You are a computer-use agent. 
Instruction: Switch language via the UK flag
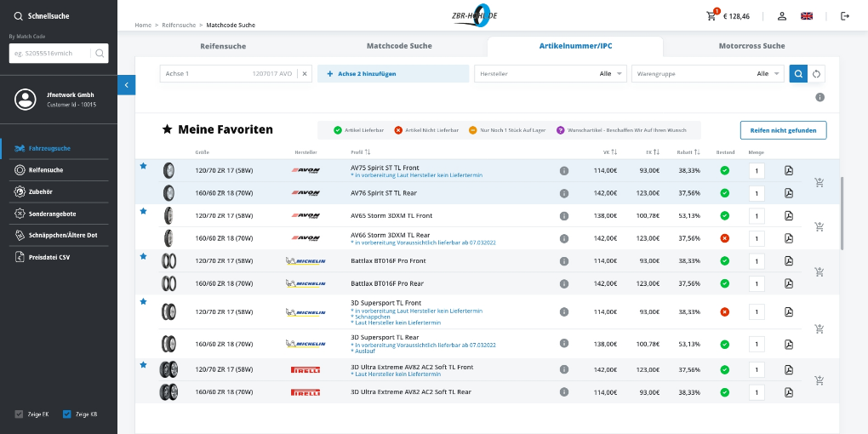[807, 16]
